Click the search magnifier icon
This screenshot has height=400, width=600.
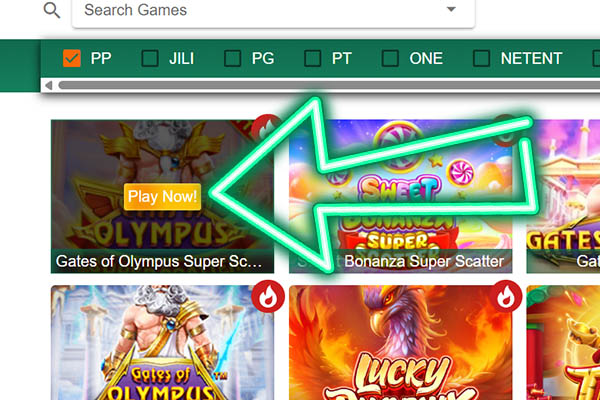coord(52,10)
